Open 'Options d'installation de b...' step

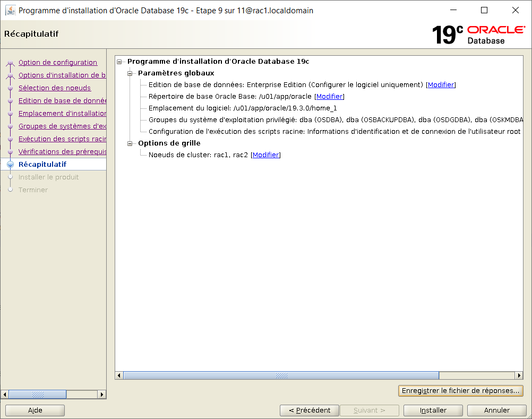pyautogui.click(x=62, y=75)
